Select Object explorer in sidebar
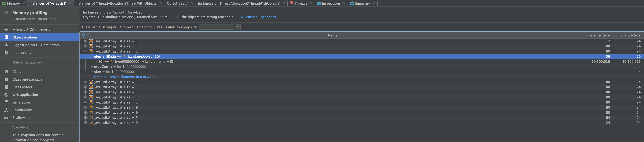Viewport: 644px width, 142px height. pyautogui.click(x=40, y=37)
